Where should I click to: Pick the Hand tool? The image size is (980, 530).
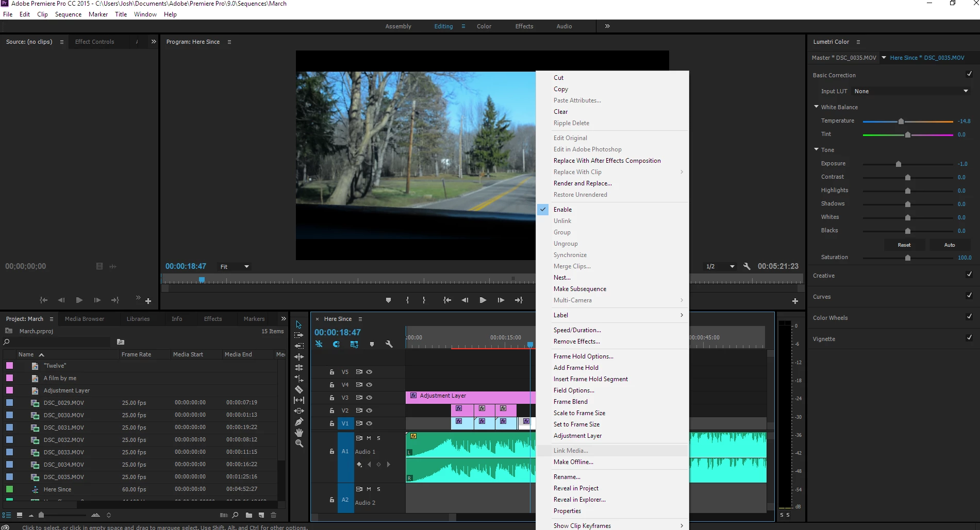pyautogui.click(x=299, y=433)
